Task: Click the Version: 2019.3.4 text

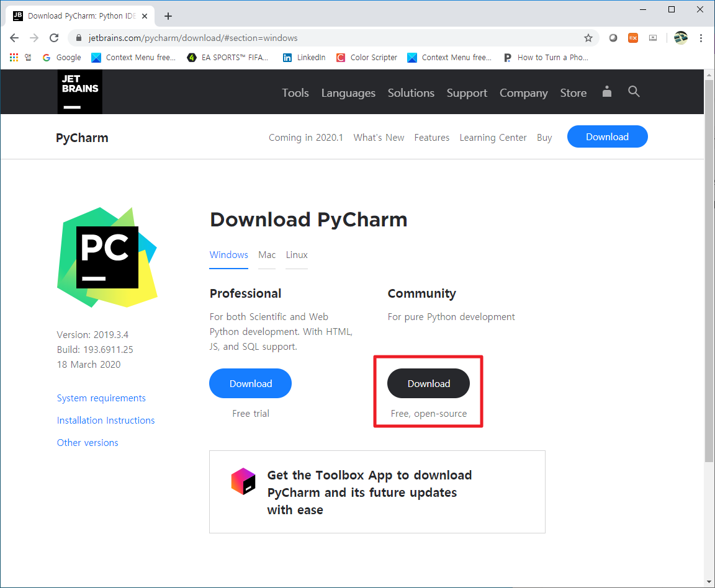Action: point(92,334)
